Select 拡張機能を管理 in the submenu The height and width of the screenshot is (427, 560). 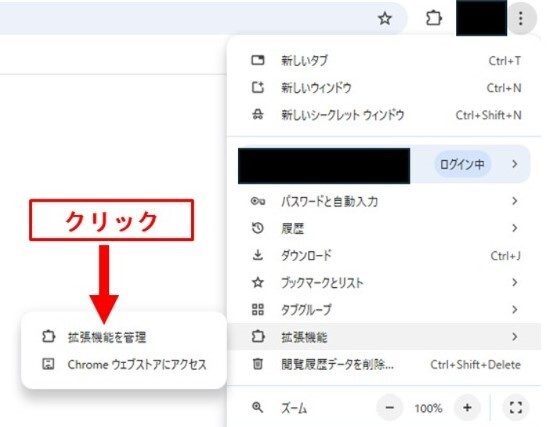pos(124,337)
